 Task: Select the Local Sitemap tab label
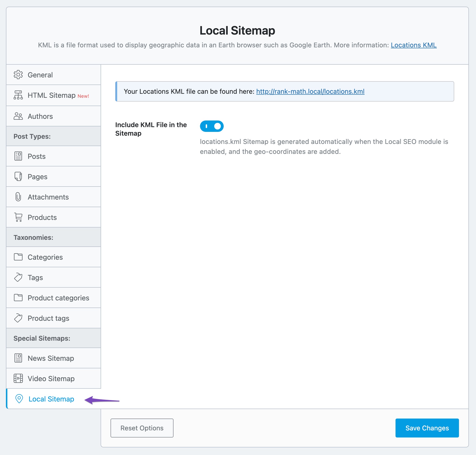(51, 399)
